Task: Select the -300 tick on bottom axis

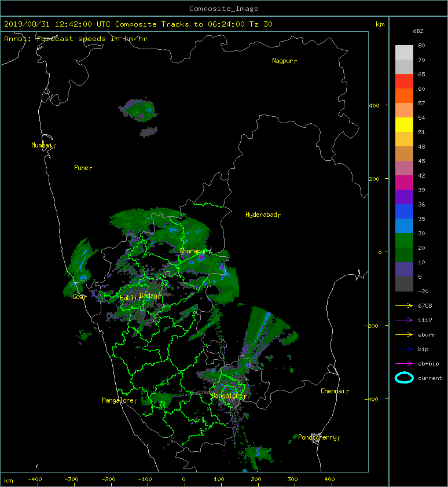Action: coord(71,479)
